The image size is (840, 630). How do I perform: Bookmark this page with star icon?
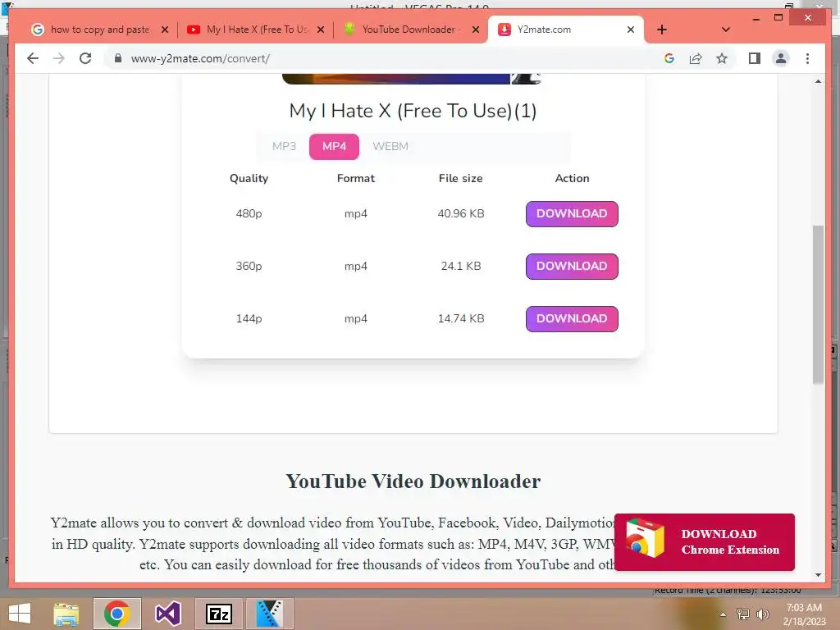[x=722, y=58]
